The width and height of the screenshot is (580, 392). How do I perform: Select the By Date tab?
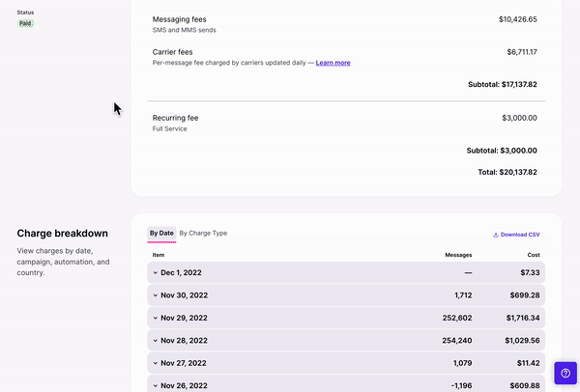coord(161,233)
